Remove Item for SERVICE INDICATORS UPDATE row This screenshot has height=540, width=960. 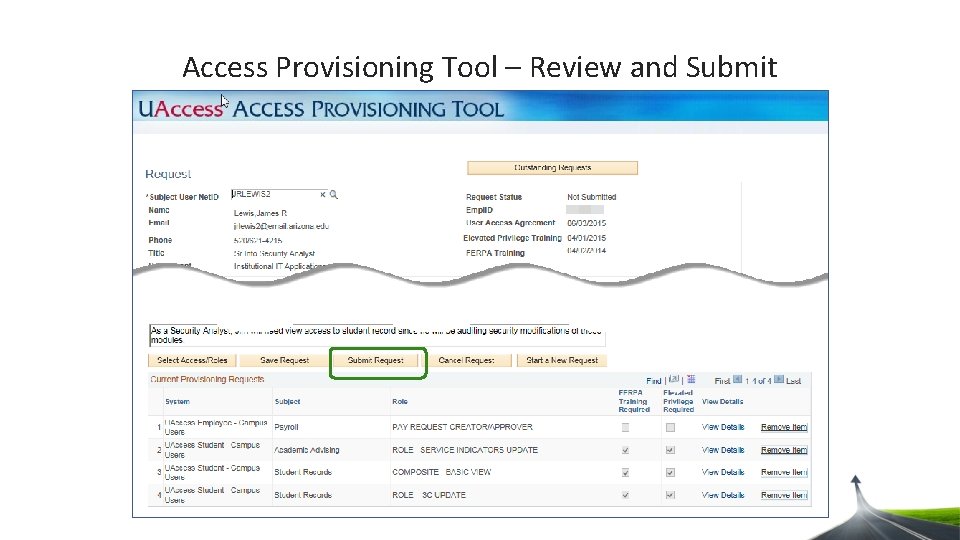784,450
